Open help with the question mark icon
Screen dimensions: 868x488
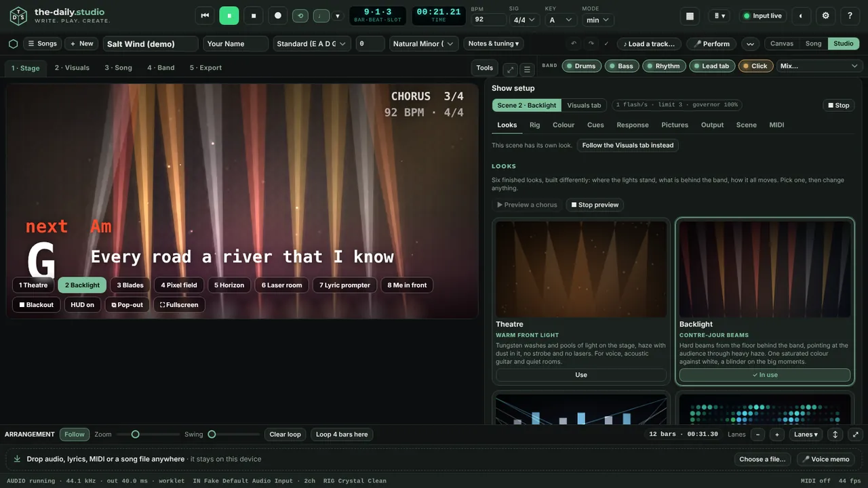(850, 16)
